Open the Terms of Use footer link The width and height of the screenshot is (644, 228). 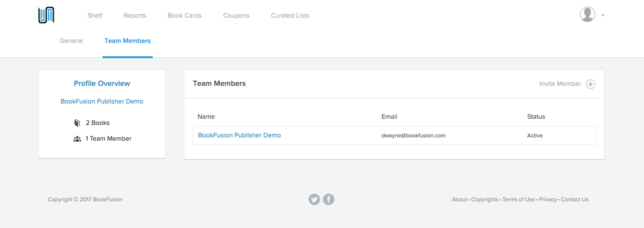519,199
